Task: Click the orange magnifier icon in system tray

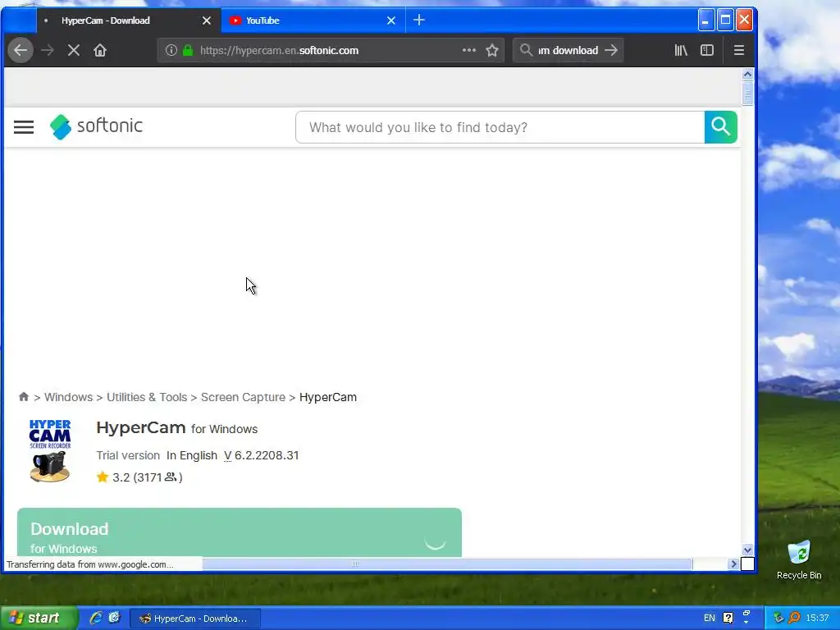Action: coord(794,619)
